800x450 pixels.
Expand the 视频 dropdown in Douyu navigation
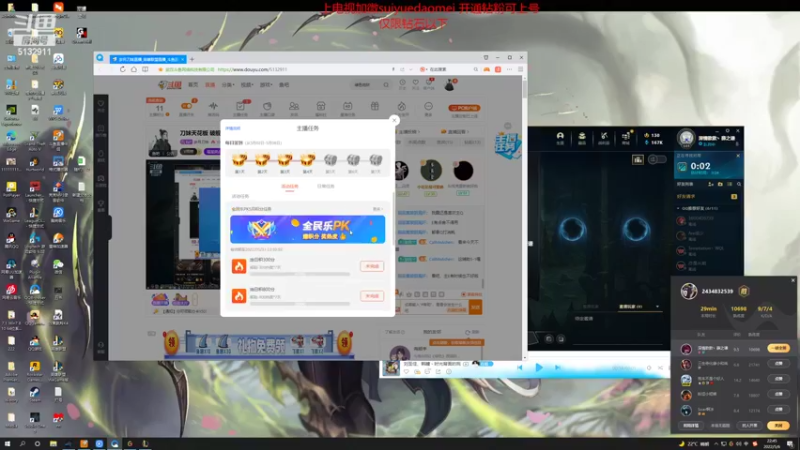(247, 85)
